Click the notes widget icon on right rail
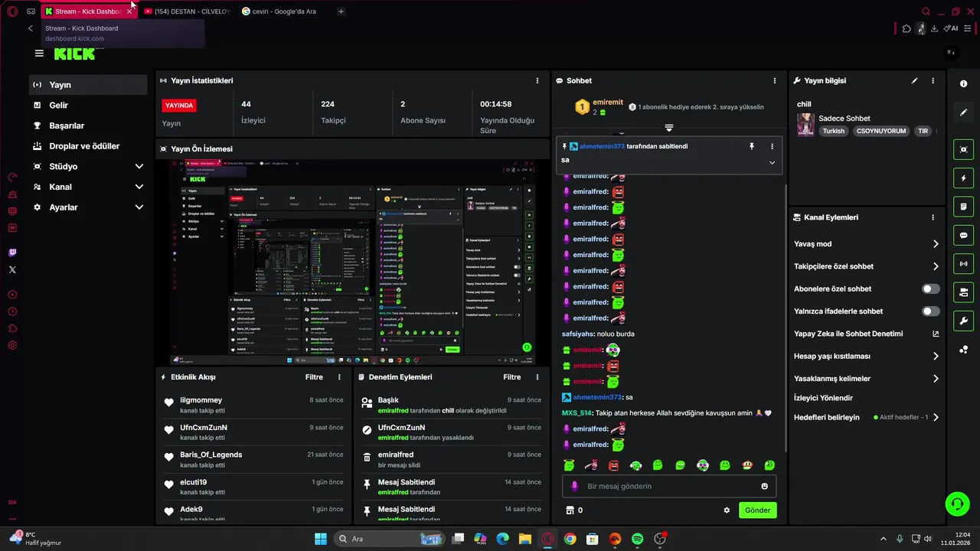The width and height of the screenshot is (980, 551). [x=964, y=207]
